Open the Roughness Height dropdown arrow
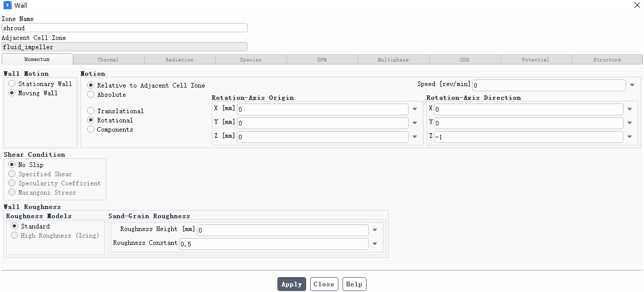 [x=375, y=231]
